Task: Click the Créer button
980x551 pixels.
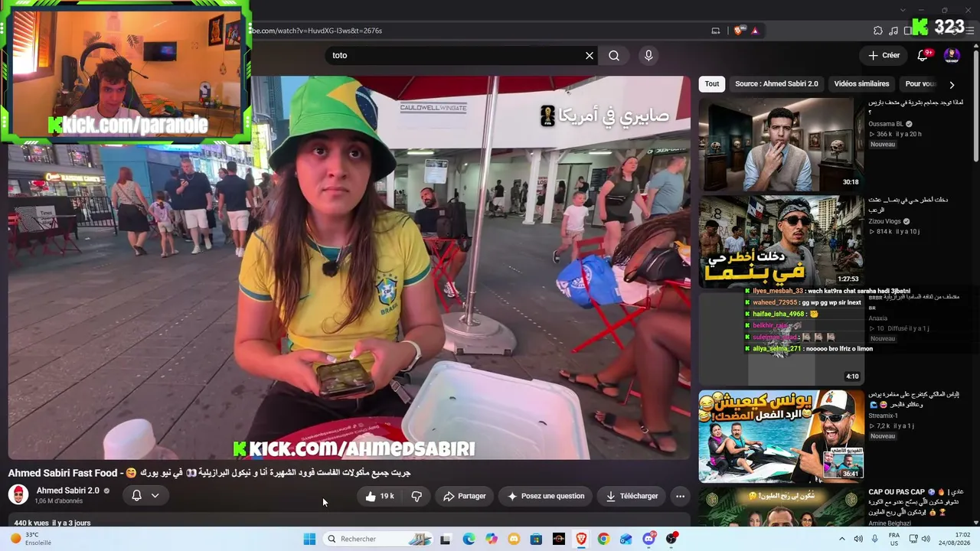Action: point(884,55)
